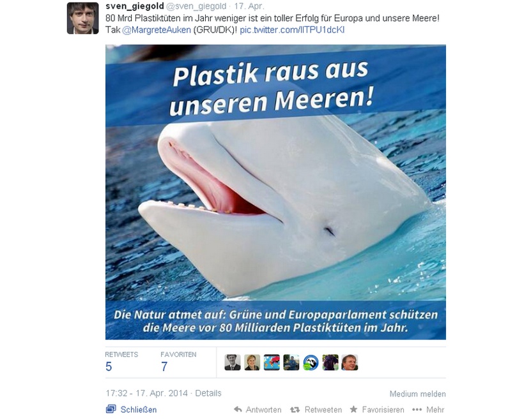
Task: Click the 17. Apr. timestamp in the header
Action: (x=249, y=6)
